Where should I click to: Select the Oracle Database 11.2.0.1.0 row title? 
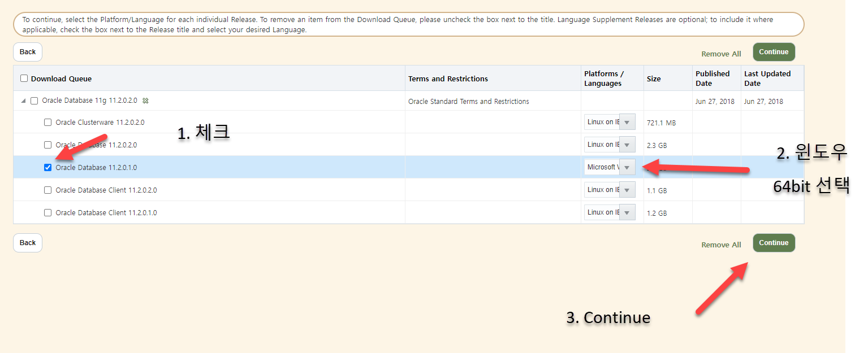[96, 167]
